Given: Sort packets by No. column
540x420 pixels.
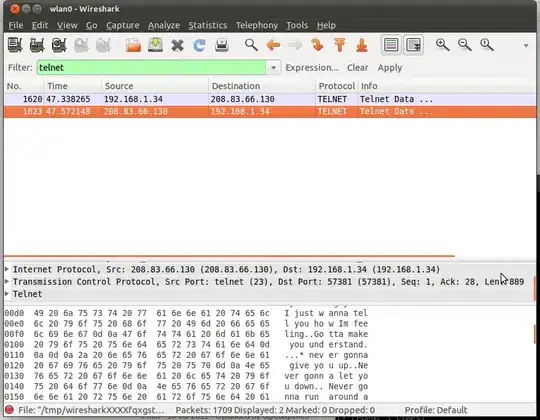Looking at the screenshot, I should (23, 86).
